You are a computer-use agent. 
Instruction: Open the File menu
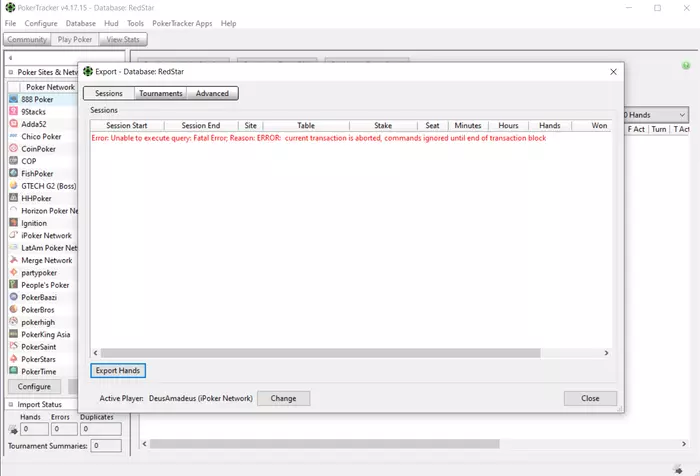(10, 23)
